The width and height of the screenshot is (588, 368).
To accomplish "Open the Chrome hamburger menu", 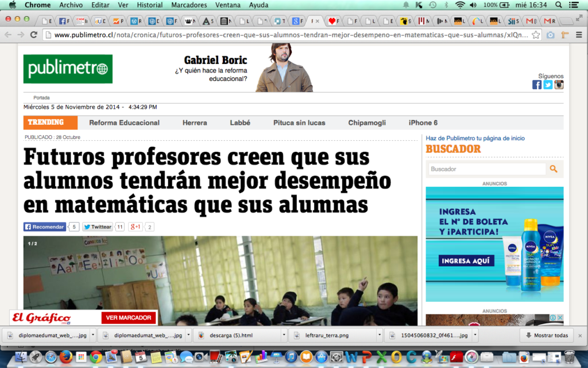I will [579, 34].
